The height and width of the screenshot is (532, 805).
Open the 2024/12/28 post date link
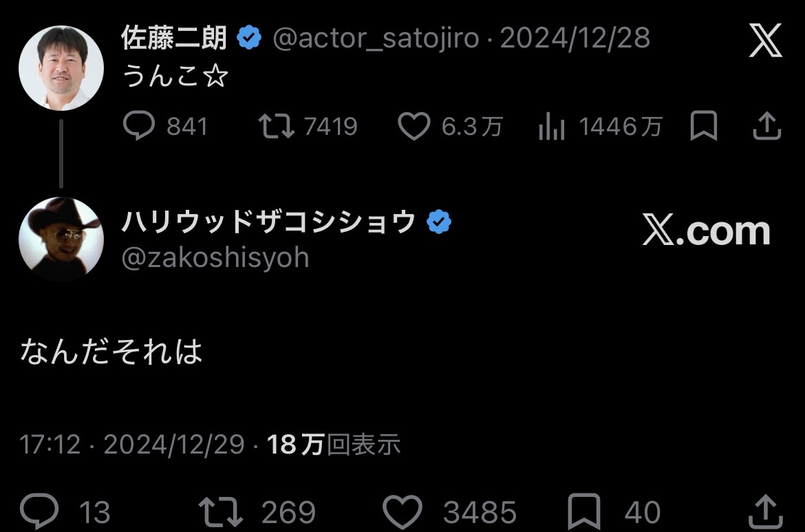click(x=575, y=38)
